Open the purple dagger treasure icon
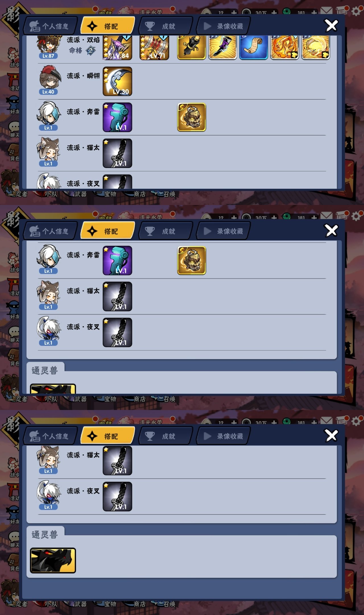The width and height of the screenshot is (364, 615). point(222,48)
